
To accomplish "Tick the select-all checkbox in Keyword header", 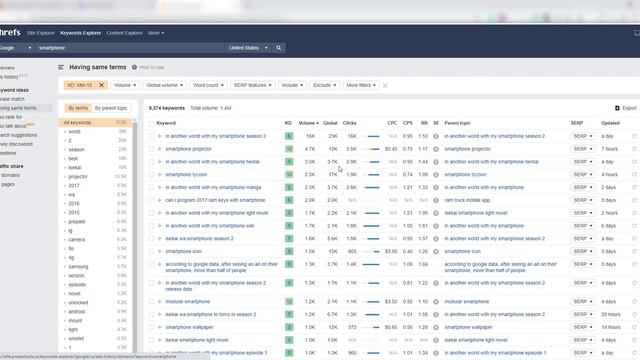I will pos(151,123).
